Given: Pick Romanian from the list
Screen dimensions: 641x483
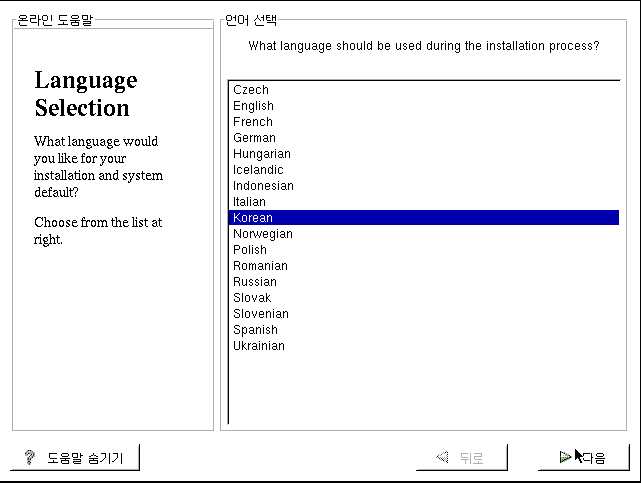Looking at the screenshot, I should pyautogui.click(x=260, y=266).
